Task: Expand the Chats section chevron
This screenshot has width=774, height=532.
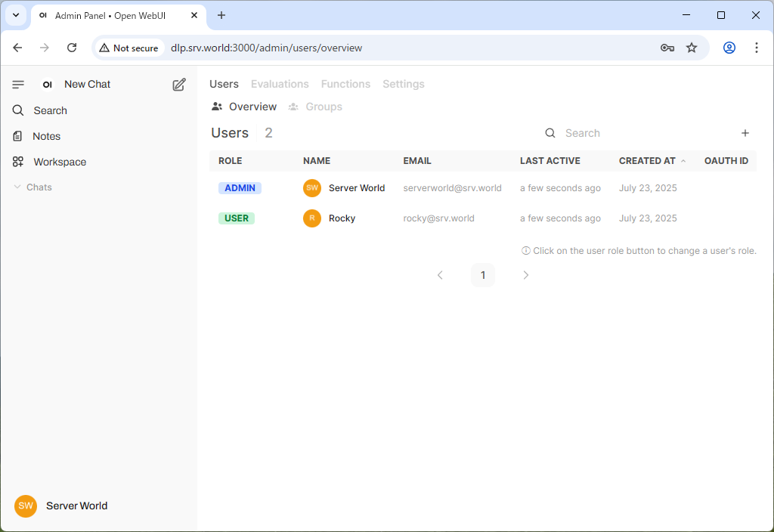Action: [17, 187]
